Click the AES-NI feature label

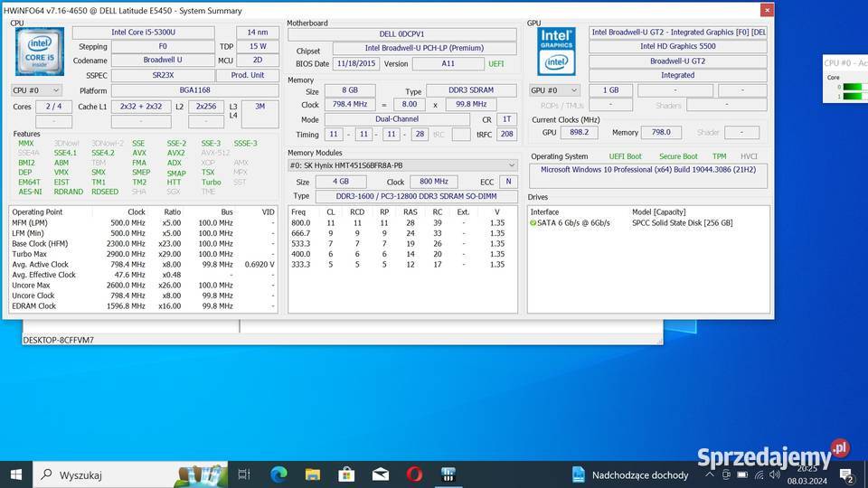point(30,192)
